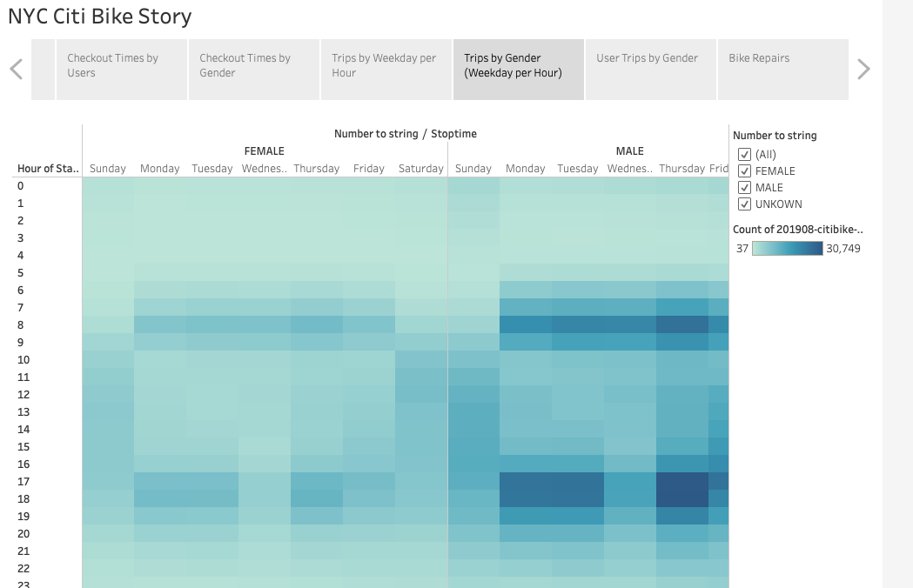Select Tuesday header under FEMALE
Screen dimensions: 913x588
[212, 169]
